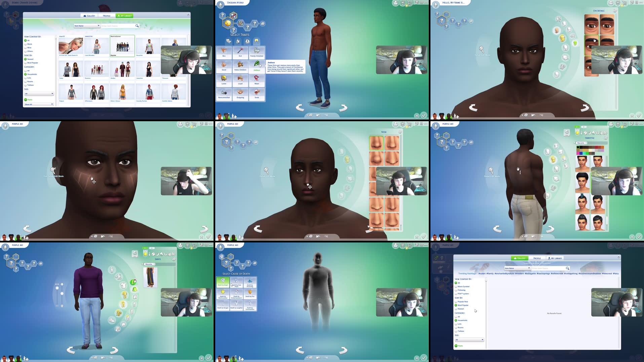Open Size dropdown in trending hashtags gallery window
The width and height of the screenshot is (644, 362).
click(469, 340)
